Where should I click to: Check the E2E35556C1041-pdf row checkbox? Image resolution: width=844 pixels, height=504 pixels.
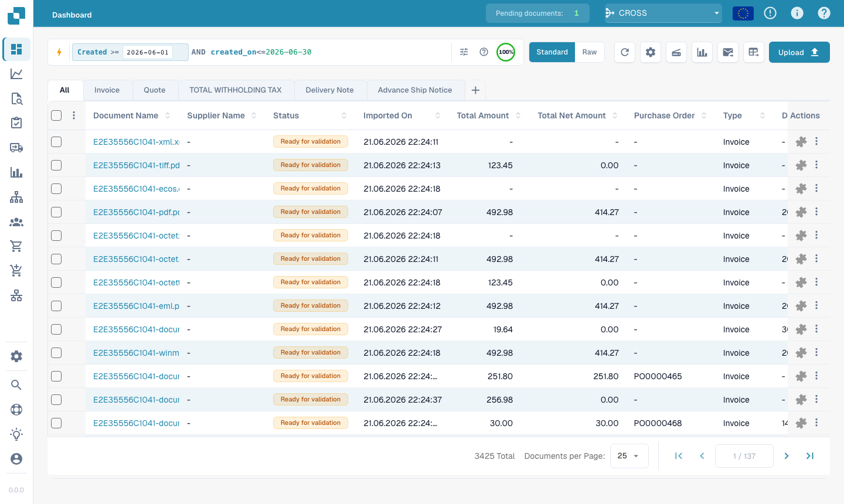click(56, 212)
